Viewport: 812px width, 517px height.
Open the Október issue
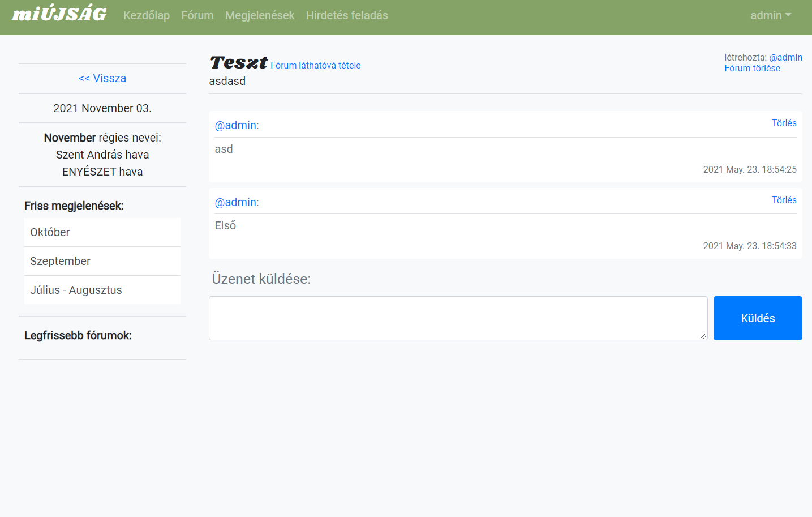pyautogui.click(x=102, y=232)
